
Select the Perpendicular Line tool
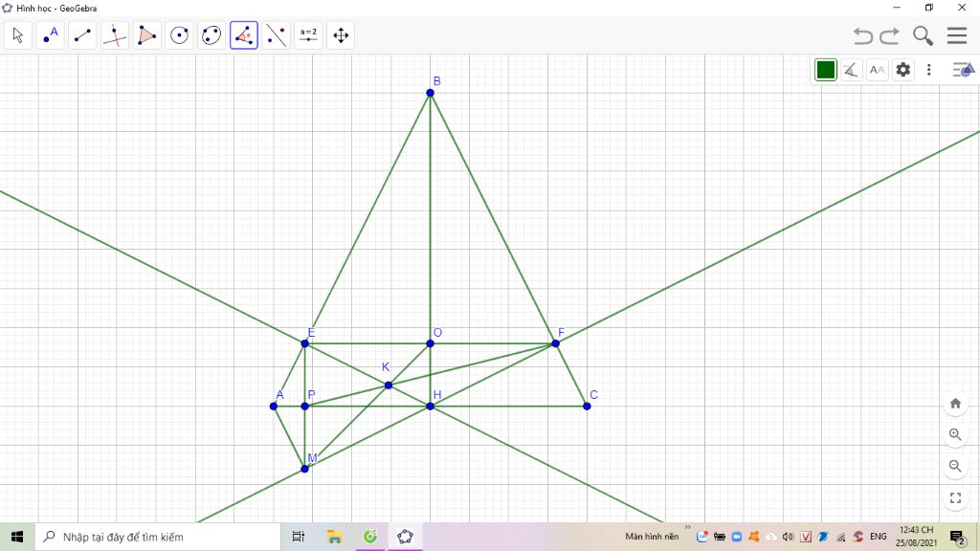tap(115, 35)
